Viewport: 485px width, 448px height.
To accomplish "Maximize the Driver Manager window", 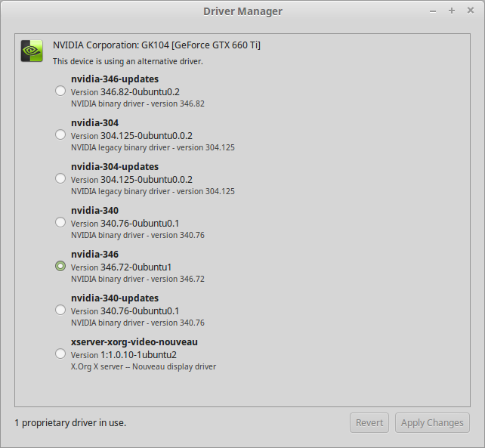I will coord(452,11).
